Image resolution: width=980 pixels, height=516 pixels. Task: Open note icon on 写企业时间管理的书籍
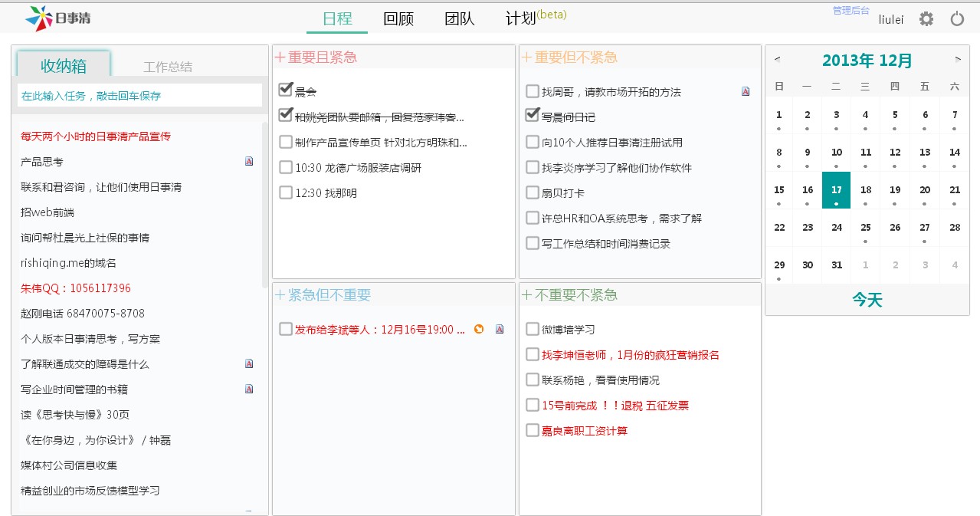click(249, 389)
